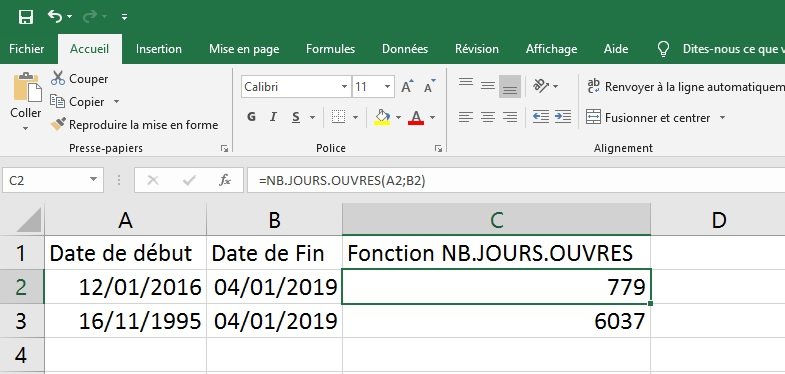Decrease font size with smaller A icon
785x374 pixels.
pyautogui.click(x=430, y=87)
